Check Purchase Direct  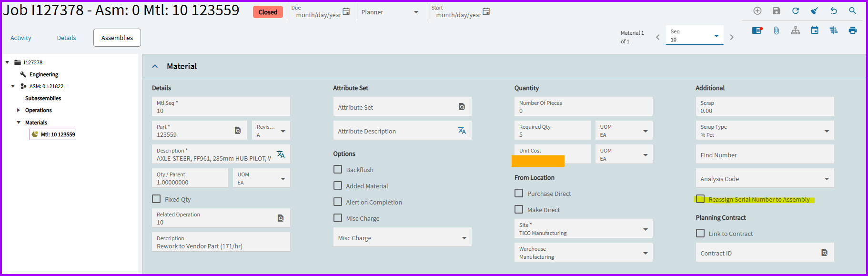pyautogui.click(x=519, y=193)
